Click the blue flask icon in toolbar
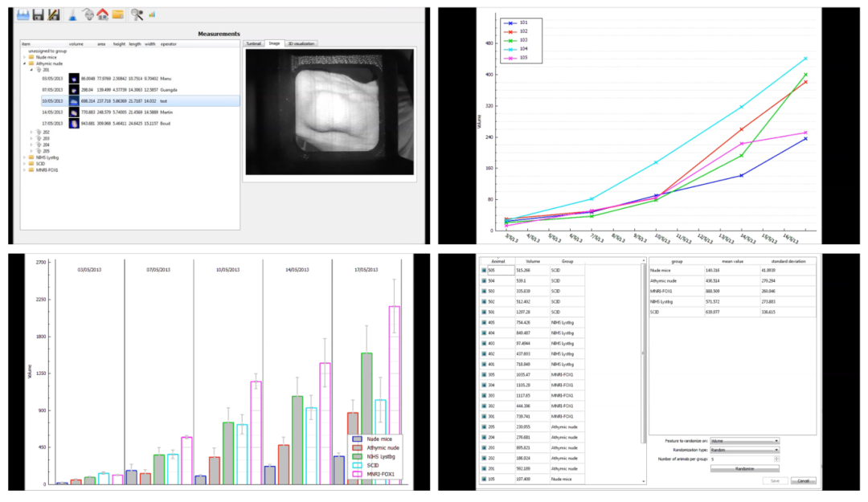This screenshot has width=868, height=502. pos(73,14)
